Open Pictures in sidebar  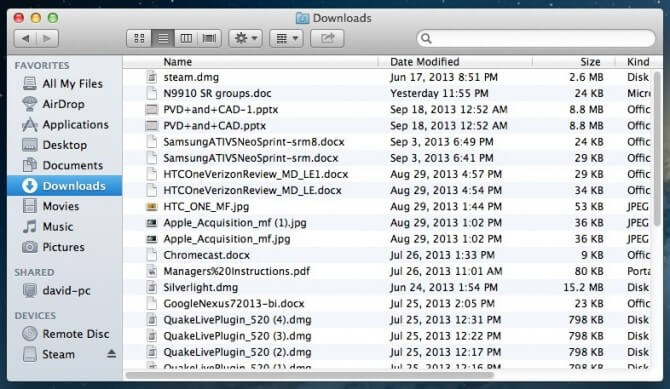(x=64, y=247)
